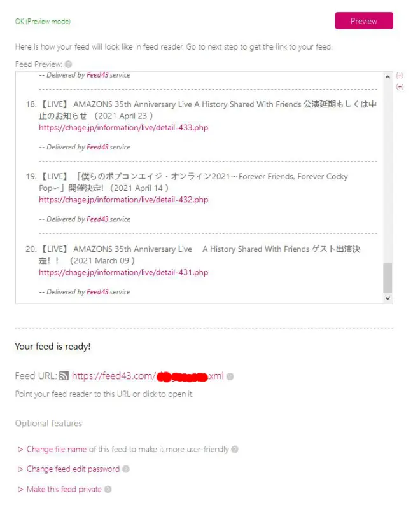Click help icon beside Make this feed private
Image resolution: width=420 pixels, height=517 pixels.
[x=108, y=490]
